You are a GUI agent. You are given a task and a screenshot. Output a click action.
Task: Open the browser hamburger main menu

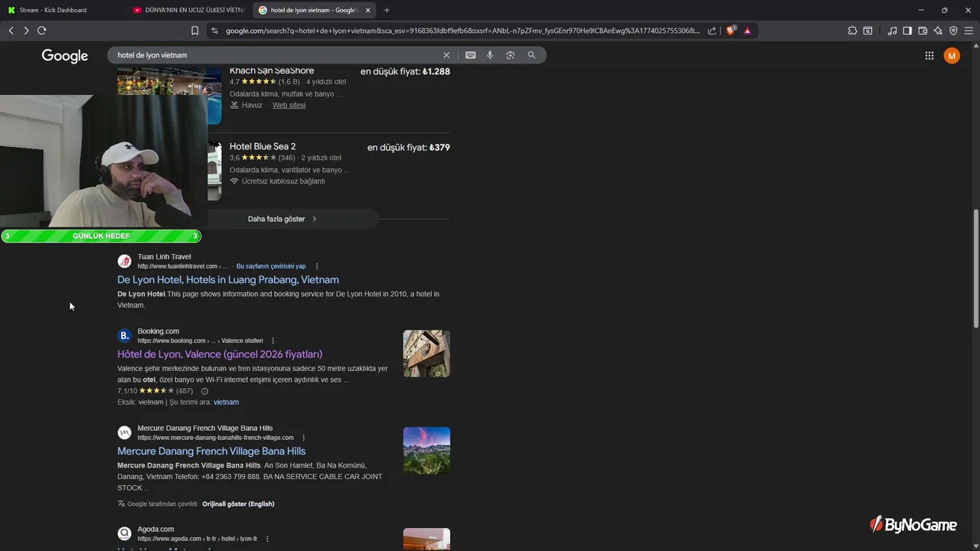click(x=969, y=31)
